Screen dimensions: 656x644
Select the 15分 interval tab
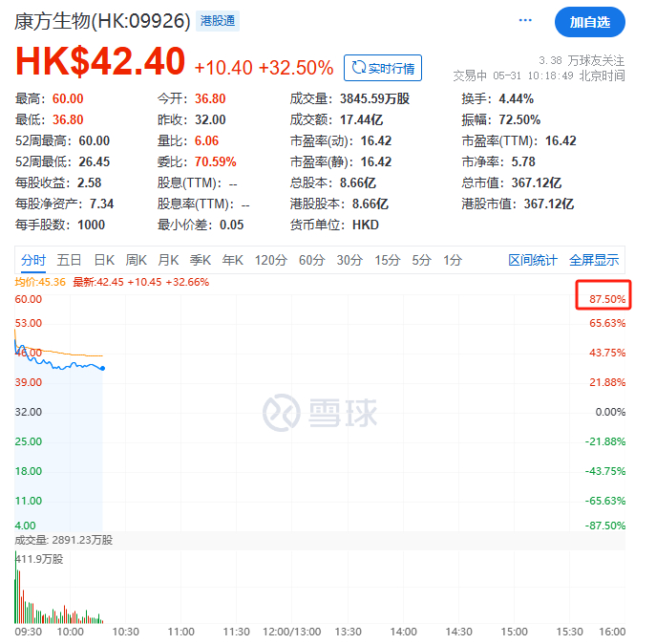[388, 261]
